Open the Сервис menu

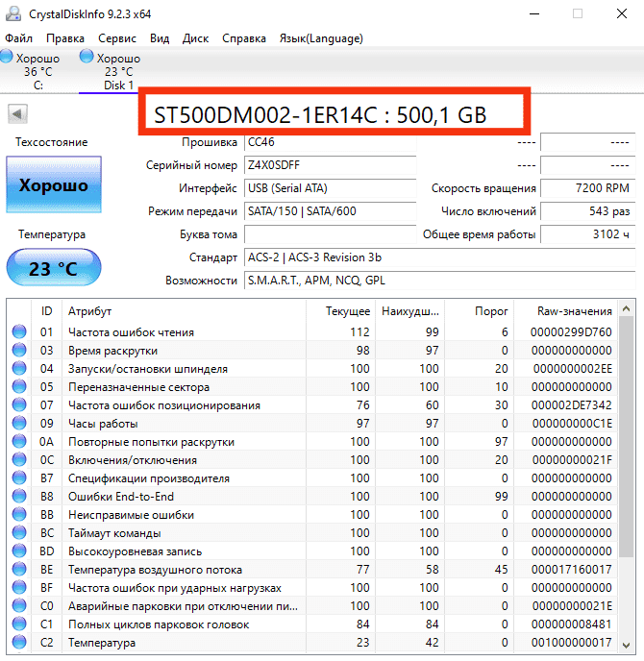pos(117,38)
